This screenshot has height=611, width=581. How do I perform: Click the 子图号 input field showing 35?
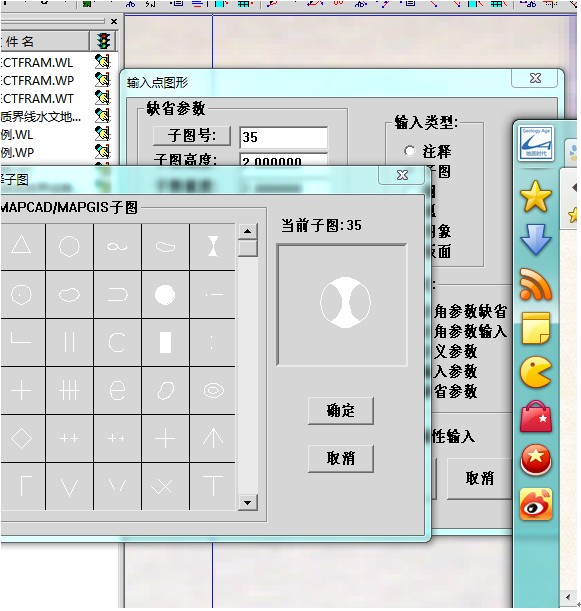283,137
